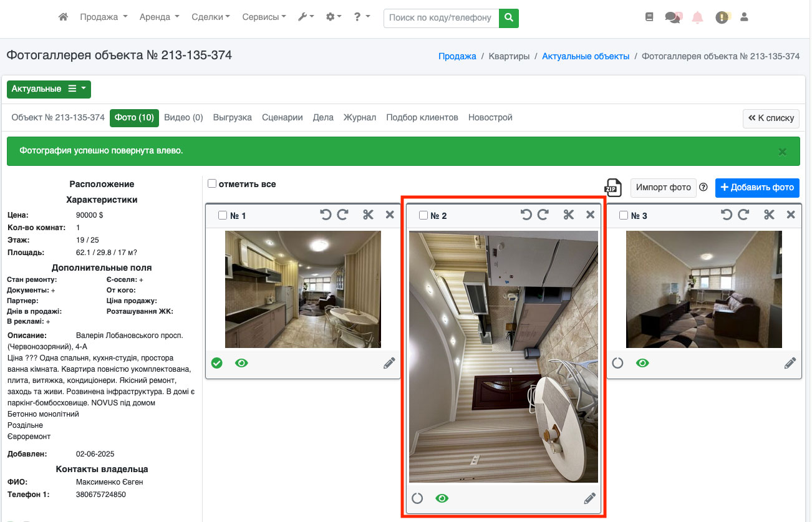Click the Добавить фото button
The image size is (812, 522).
(x=757, y=188)
